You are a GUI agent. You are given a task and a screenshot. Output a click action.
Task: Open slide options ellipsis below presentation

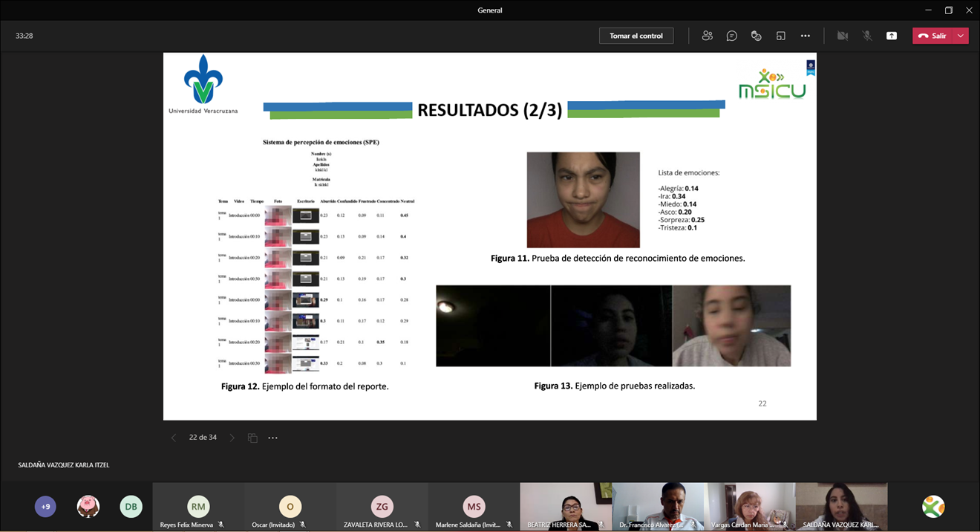click(x=272, y=438)
